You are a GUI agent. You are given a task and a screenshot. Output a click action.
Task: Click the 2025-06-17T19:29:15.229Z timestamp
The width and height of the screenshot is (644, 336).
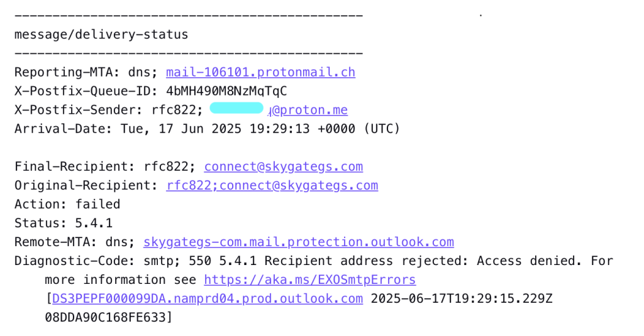(x=462, y=299)
